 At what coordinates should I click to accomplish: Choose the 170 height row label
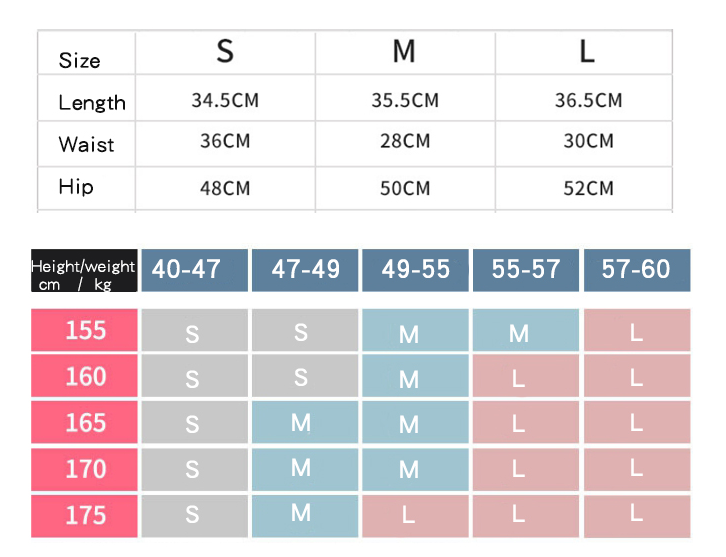pos(85,468)
